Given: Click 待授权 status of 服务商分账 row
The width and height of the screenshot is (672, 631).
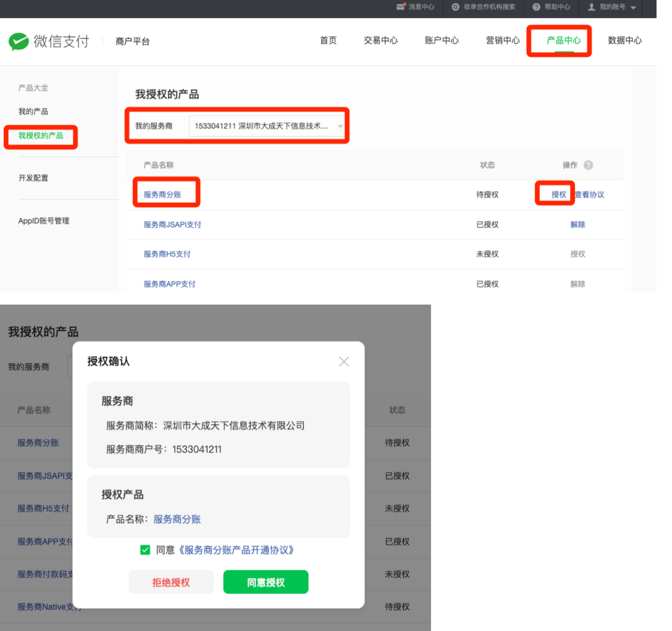Looking at the screenshot, I should [x=487, y=195].
